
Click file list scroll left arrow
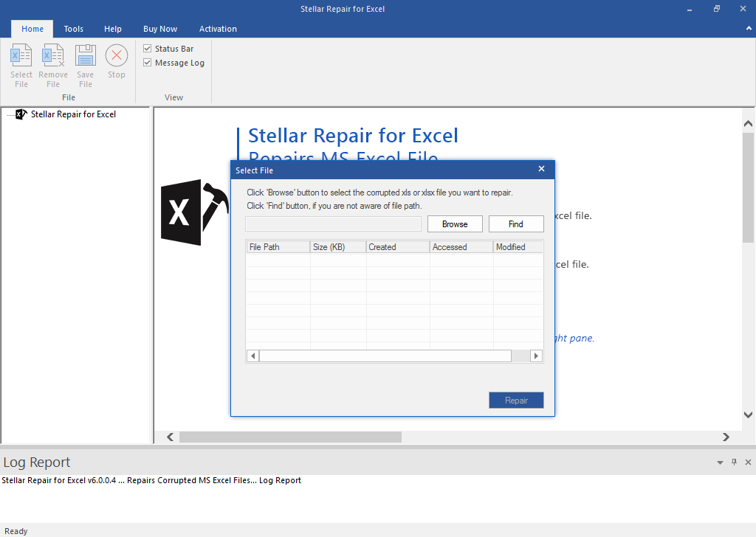point(252,356)
